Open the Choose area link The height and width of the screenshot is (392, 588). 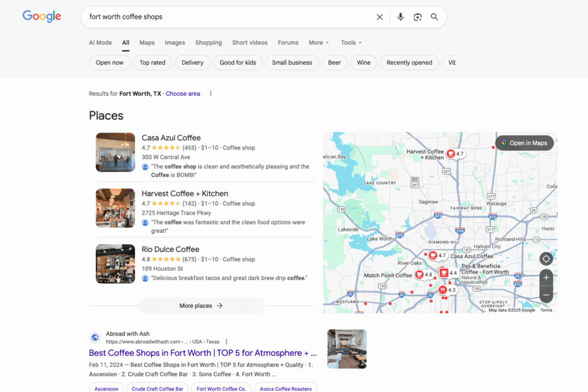click(183, 93)
